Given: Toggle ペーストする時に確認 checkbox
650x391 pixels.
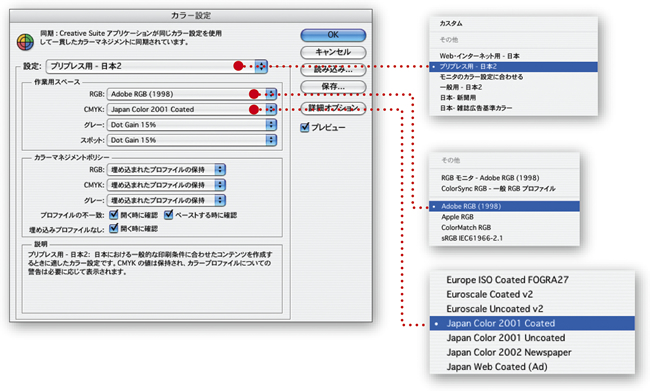Looking at the screenshot, I should click(x=168, y=215).
